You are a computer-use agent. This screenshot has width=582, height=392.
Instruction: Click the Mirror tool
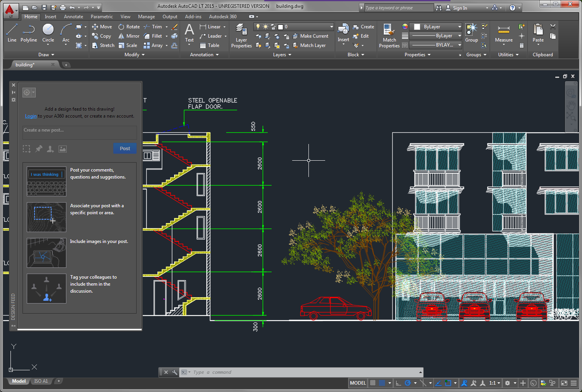(x=129, y=36)
